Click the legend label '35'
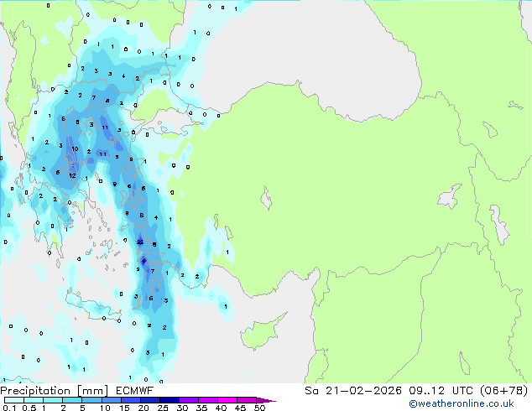 point(201,408)
